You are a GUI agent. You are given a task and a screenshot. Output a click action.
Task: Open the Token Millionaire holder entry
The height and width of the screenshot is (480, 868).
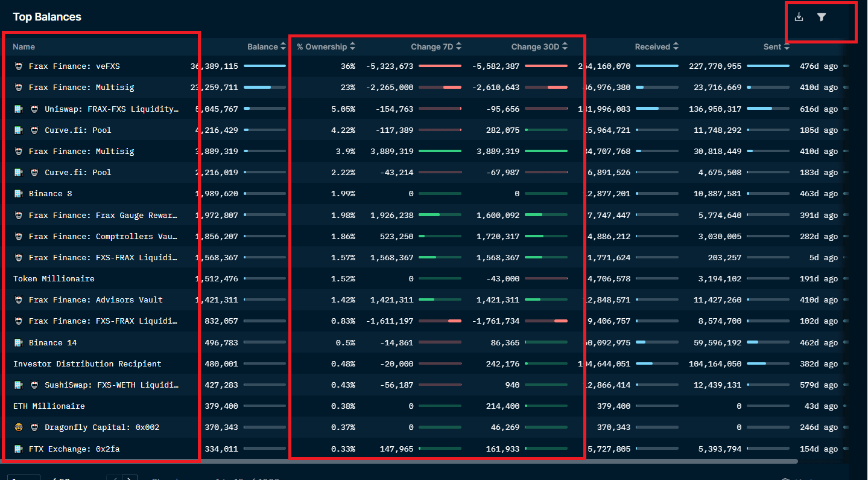tap(53, 278)
